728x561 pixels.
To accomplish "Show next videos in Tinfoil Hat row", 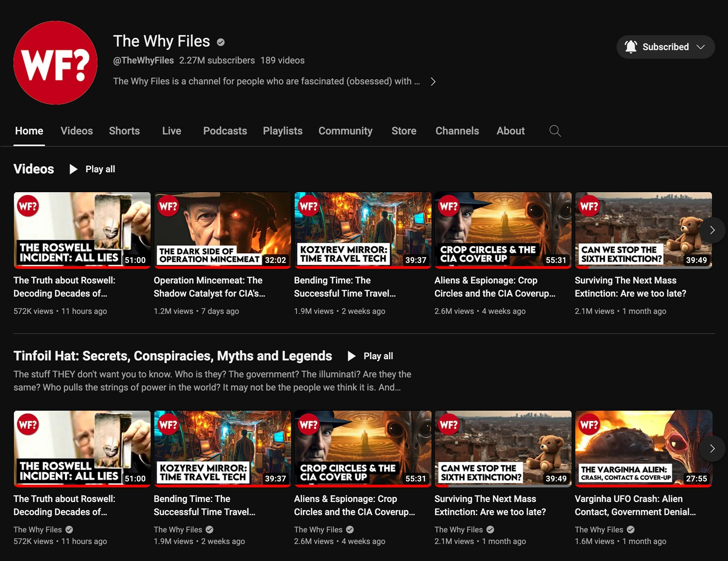I will pyautogui.click(x=712, y=449).
